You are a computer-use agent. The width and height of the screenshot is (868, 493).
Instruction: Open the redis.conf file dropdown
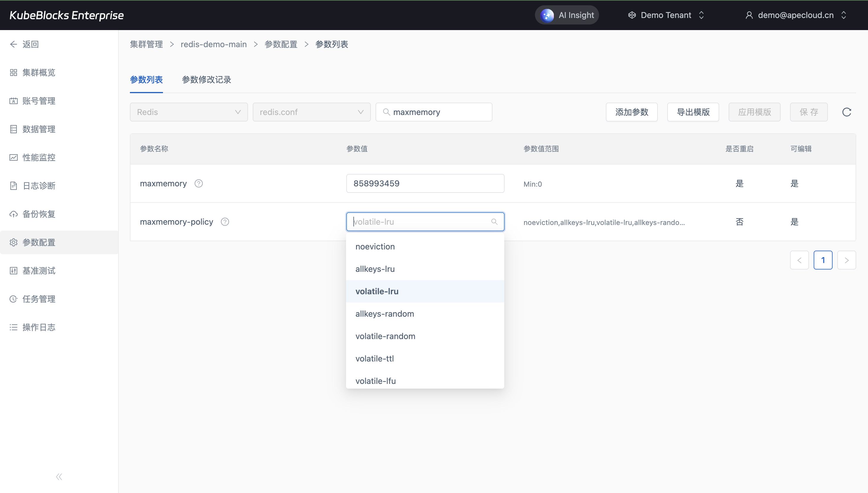(x=311, y=112)
